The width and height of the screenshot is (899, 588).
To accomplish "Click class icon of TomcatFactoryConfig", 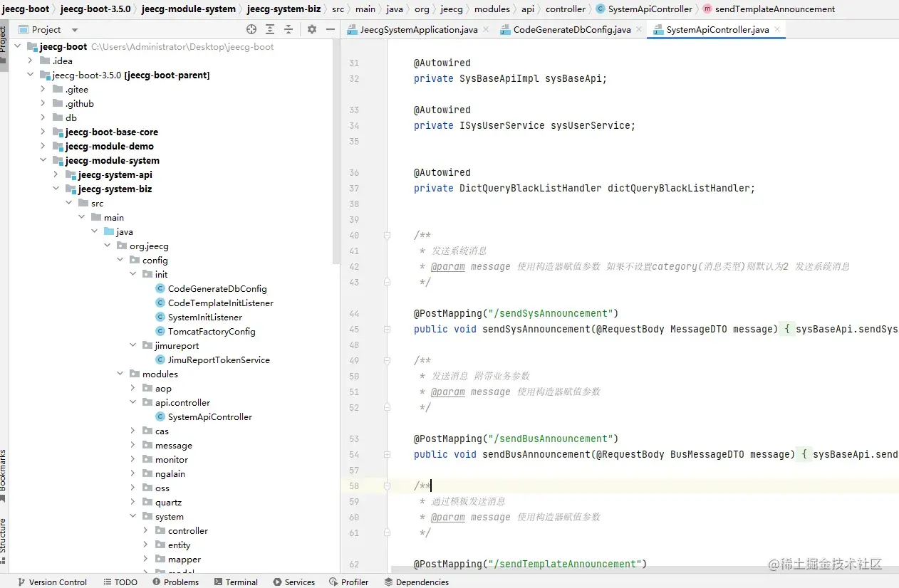I will click(x=160, y=331).
